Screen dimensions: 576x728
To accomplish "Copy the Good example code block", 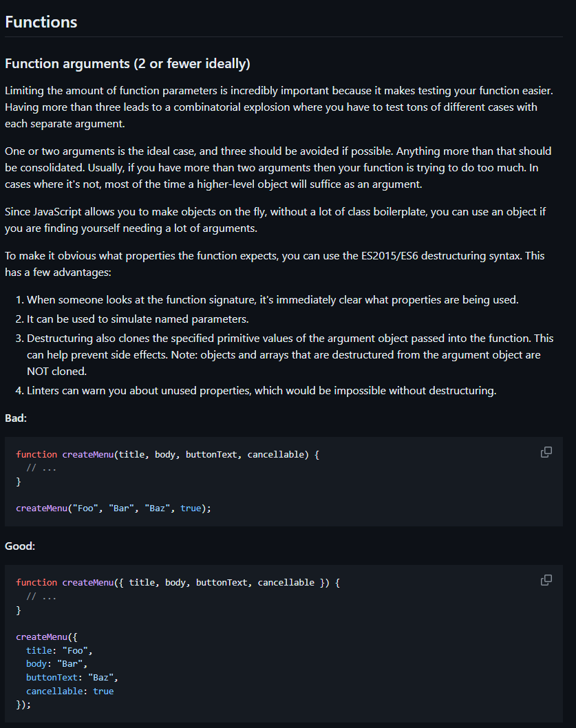I will [546, 580].
